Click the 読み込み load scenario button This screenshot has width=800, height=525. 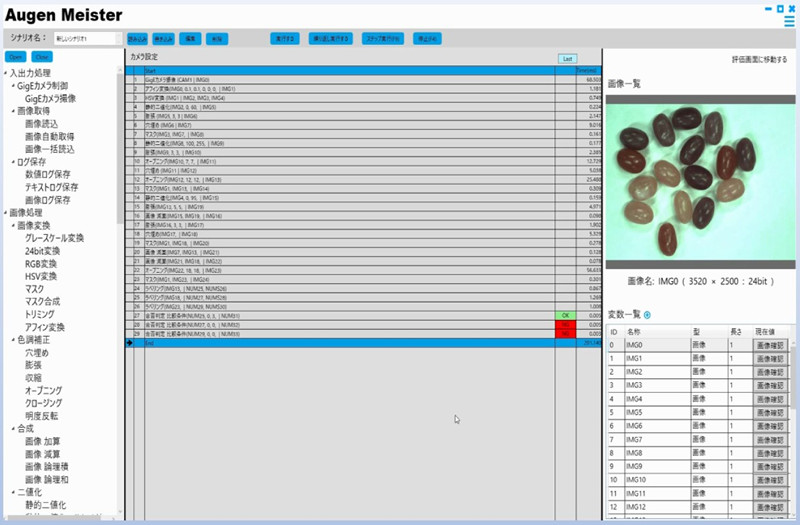(137, 39)
